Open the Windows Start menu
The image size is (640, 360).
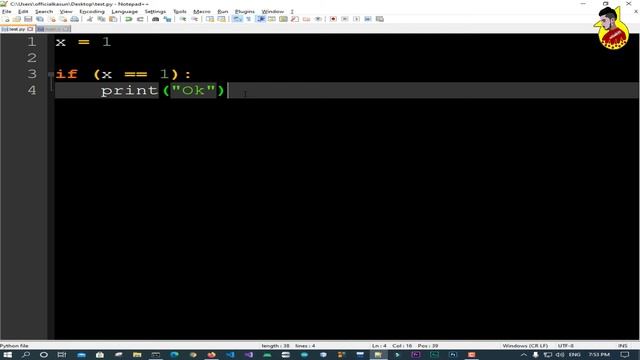point(7,355)
